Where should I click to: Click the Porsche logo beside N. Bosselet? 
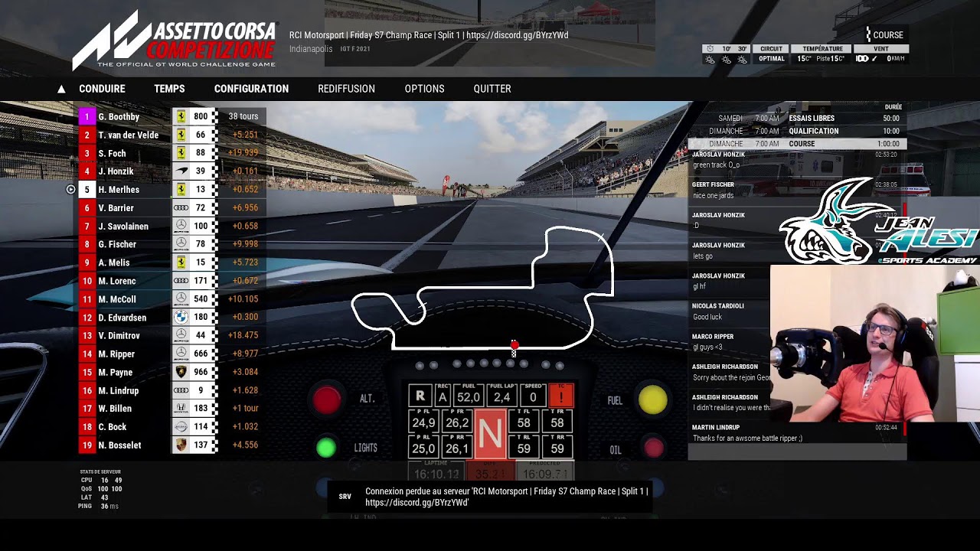[x=181, y=445]
